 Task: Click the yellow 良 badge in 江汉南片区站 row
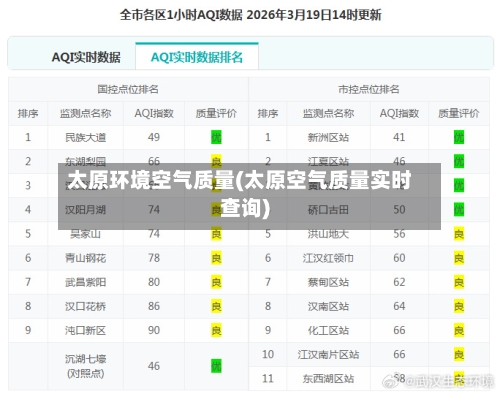coord(459,354)
